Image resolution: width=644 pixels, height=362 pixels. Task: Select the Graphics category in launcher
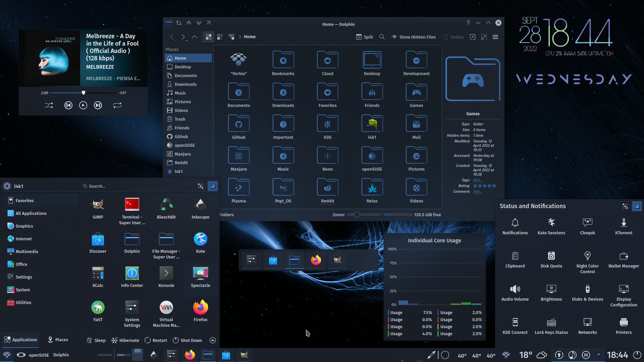[x=39, y=226]
